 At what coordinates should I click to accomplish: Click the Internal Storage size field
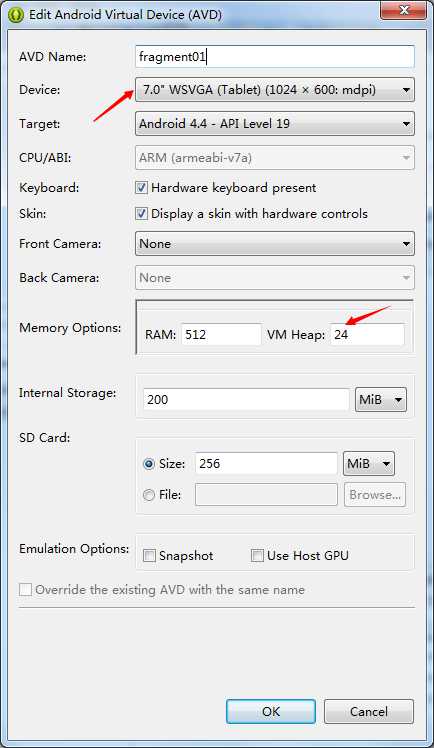click(x=246, y=399)
